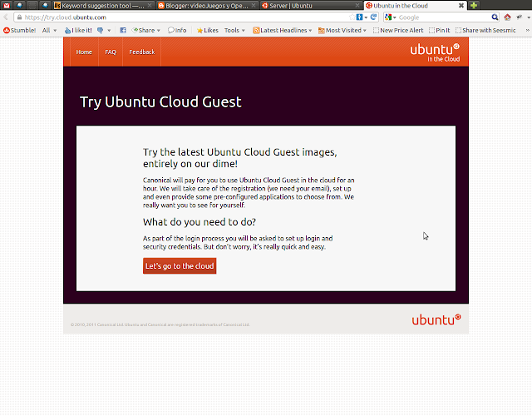This screenshot has height=416, width=532.
Task: Go to the home page icon
Action: 507,17
